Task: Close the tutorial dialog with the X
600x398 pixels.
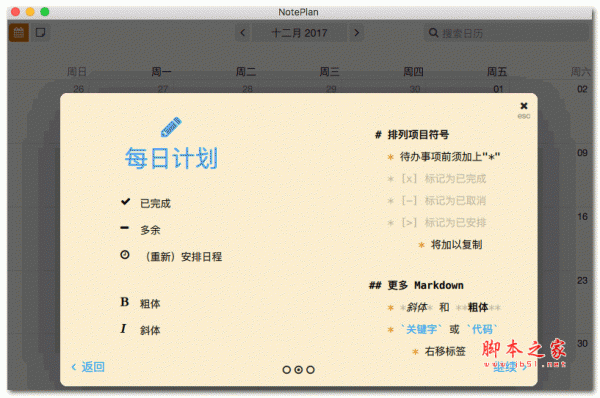Action: pos(524,106)
